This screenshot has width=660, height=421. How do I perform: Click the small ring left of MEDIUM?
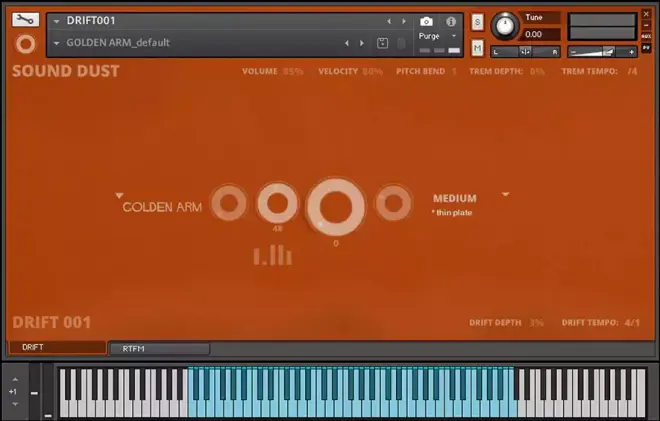pyautogui.click(x=393, y=203)
